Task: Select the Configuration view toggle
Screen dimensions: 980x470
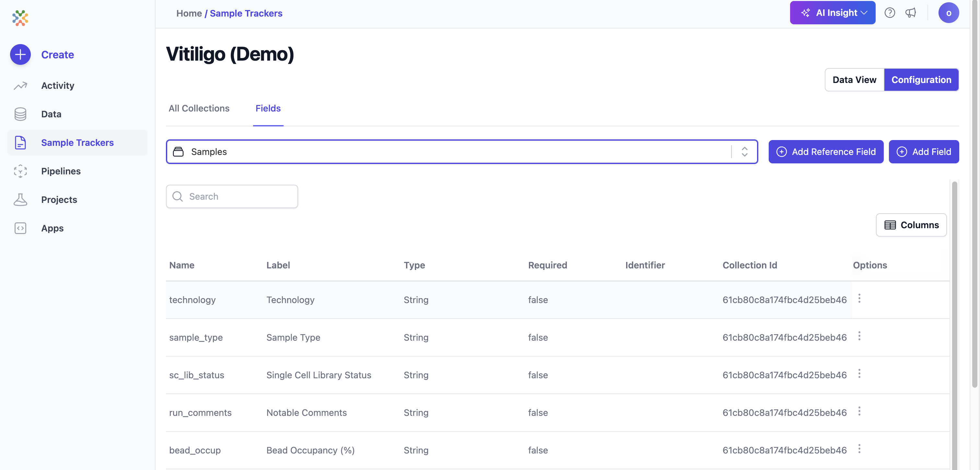Action: point(921,79)
